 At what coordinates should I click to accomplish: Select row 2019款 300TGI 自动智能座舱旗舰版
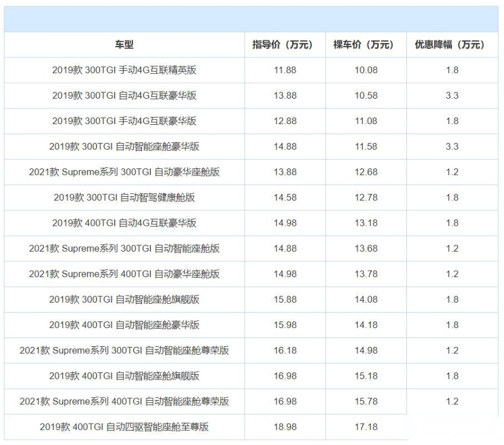251,299
